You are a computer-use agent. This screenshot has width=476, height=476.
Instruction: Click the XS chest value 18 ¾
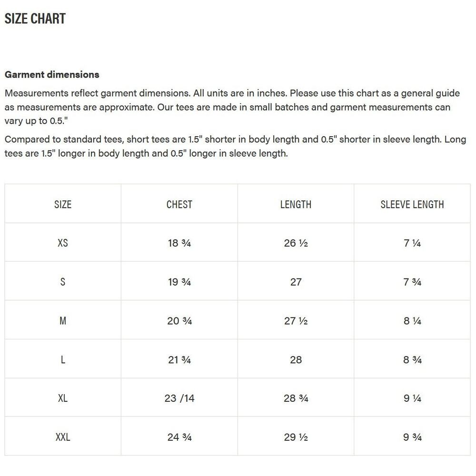(x=179, y=243)
